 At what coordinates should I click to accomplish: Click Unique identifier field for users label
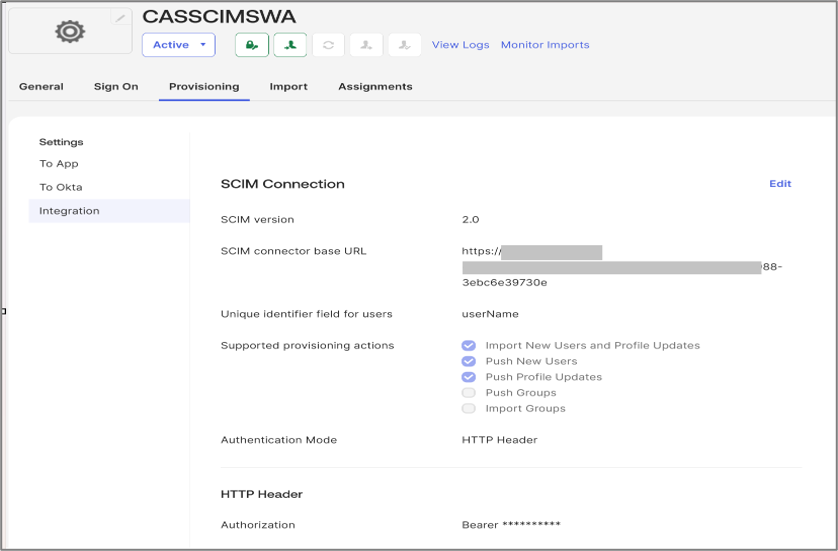306,314
